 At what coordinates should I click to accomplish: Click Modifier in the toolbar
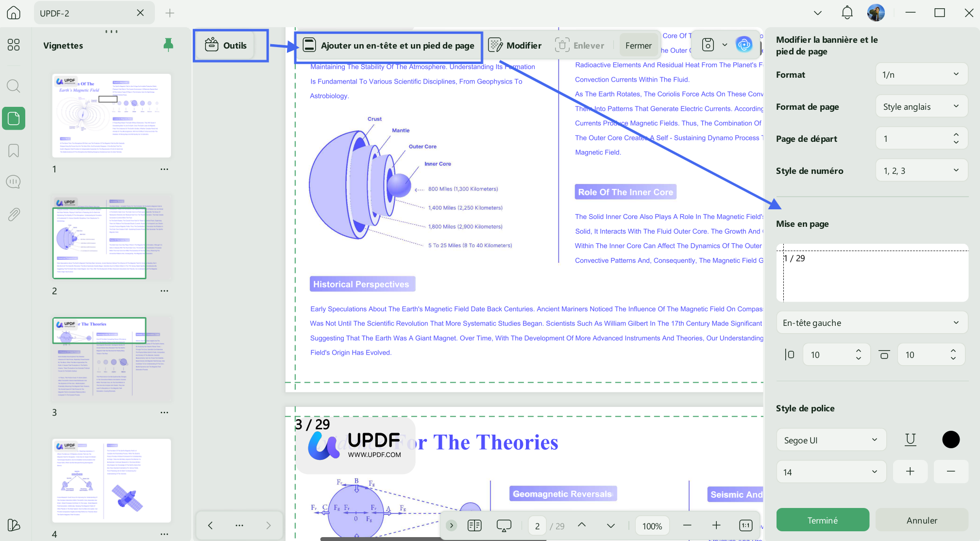(515, 45)
